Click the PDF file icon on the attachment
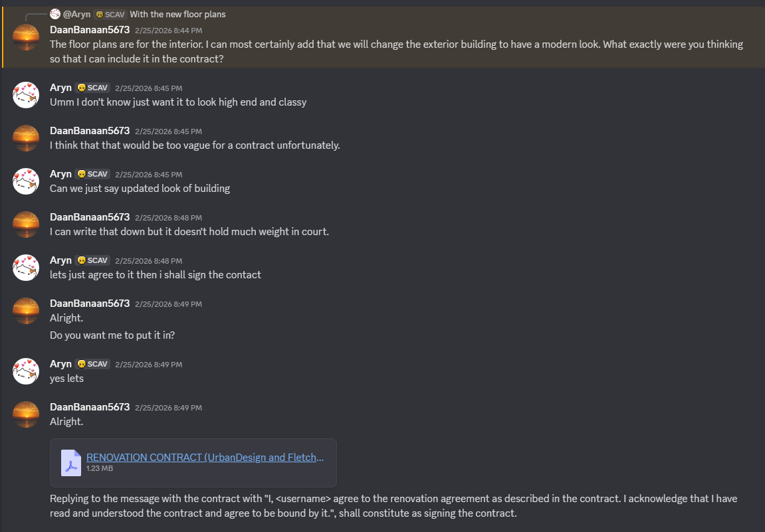765x532 pixels. coord(71,463)
